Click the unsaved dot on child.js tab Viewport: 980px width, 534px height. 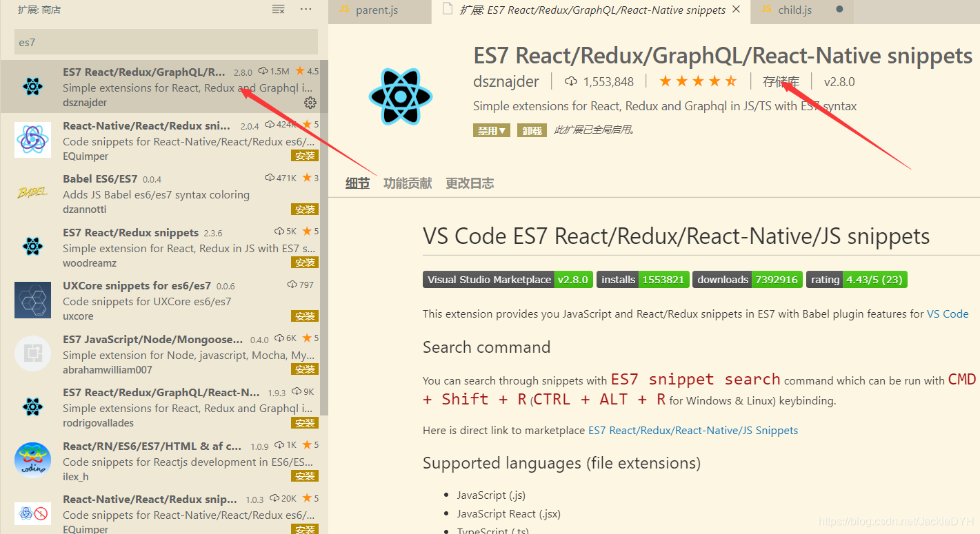[839, 10]
